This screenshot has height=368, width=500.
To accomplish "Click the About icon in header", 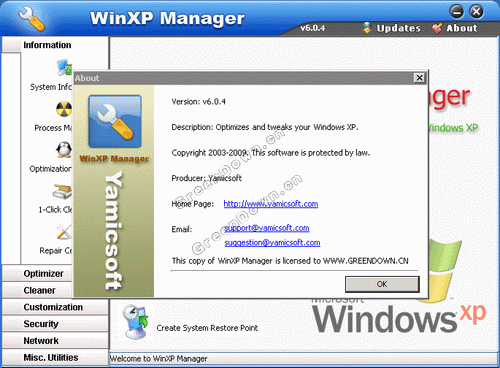I will pos(437,28).
